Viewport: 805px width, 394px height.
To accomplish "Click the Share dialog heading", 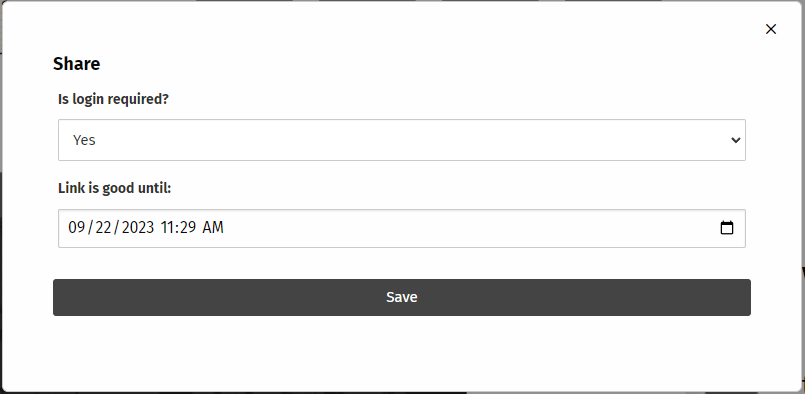I will pos(76,64).
